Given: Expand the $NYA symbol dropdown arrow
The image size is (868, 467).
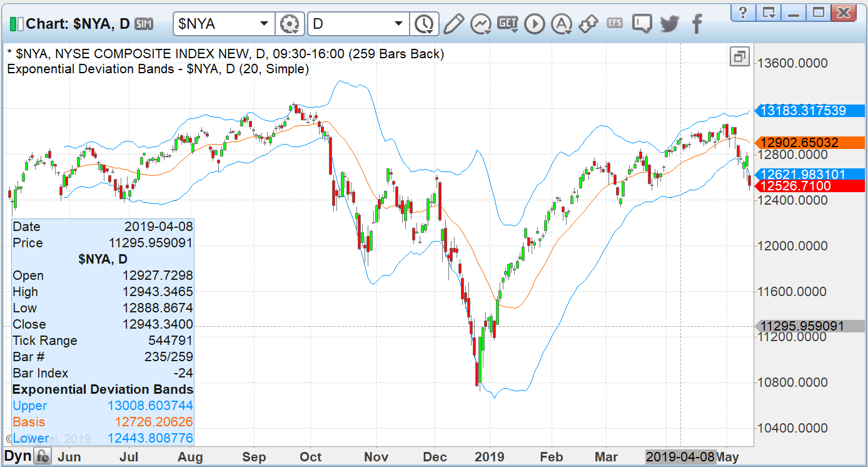Looking at the screenshot, I should (263, 24).
